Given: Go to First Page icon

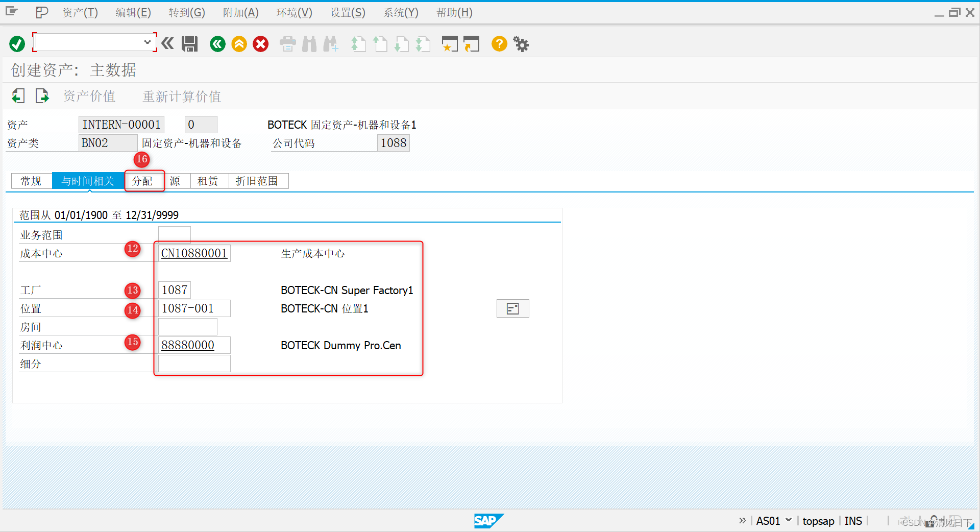Looking at the screenshot, I should (358, 44).
